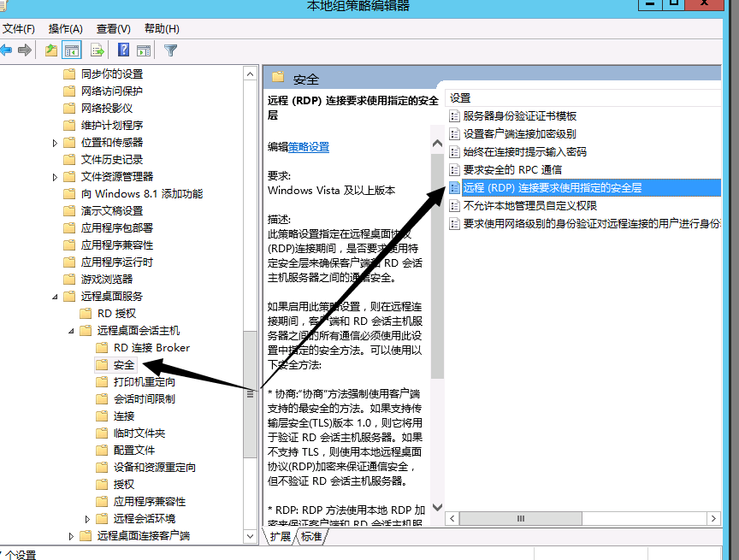
Task: Select the 要求使用网络级别的身份验证 setting
Action: 585,224
